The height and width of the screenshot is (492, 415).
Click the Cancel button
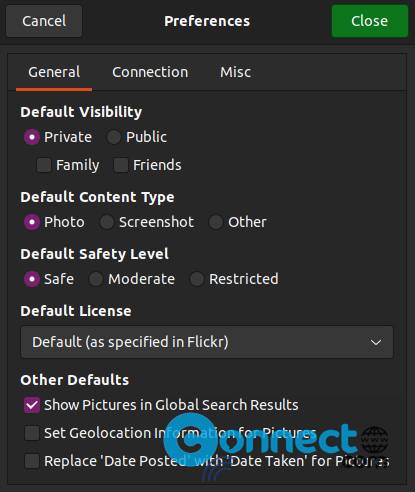pos(44,21)
